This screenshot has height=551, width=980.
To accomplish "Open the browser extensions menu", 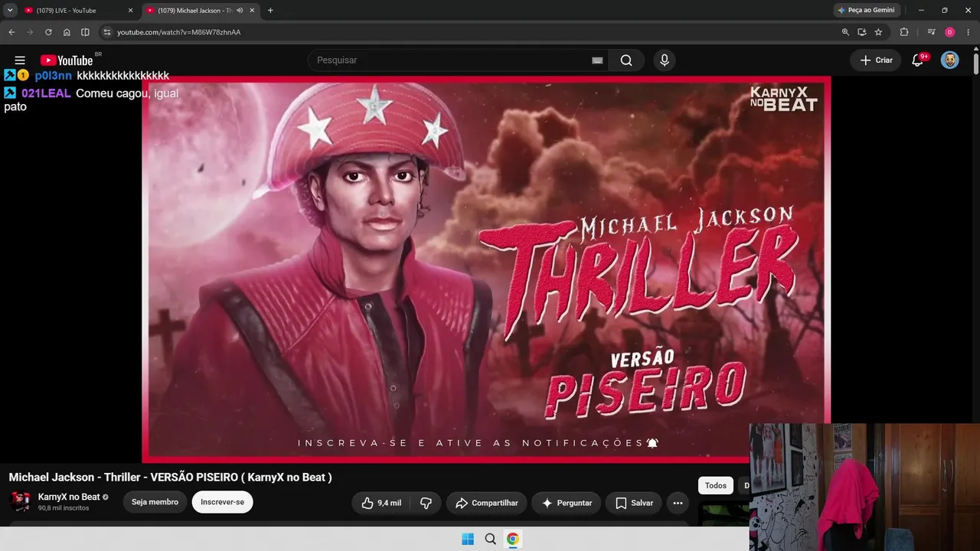I will click(x=904, y=32).
